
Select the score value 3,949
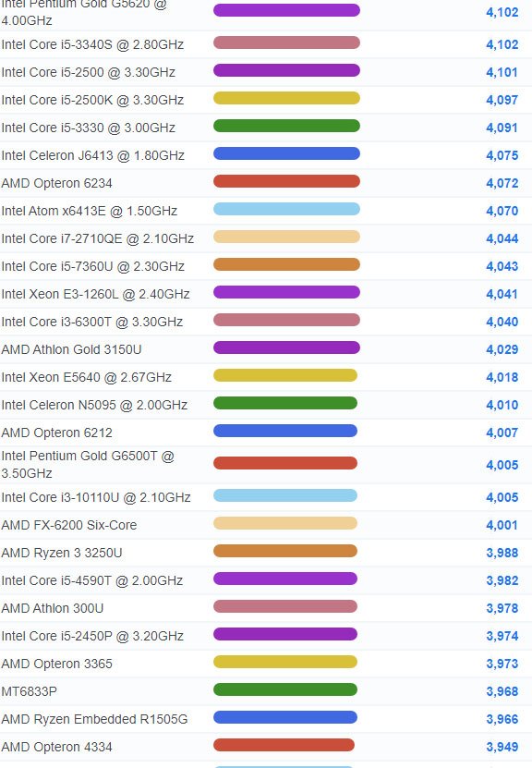502,747
